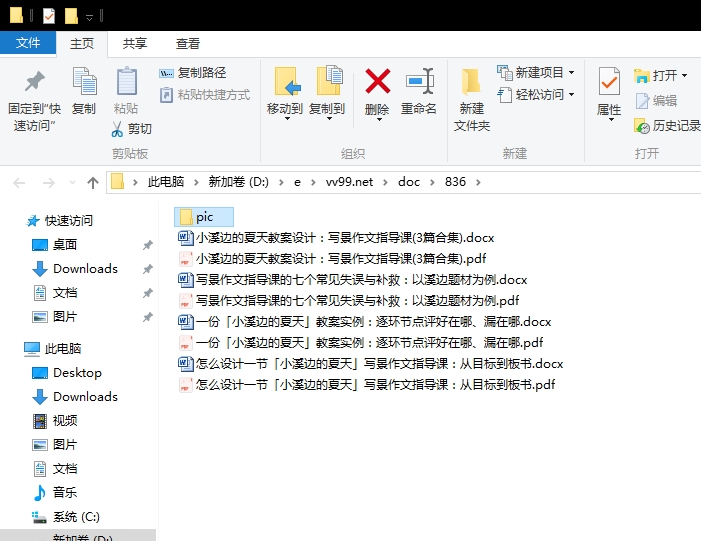Screen dimensions: 701x541
Task: Open Quick Access Toolbar customize dropdown
Action: pyautogui.click(x=89, y=17)
